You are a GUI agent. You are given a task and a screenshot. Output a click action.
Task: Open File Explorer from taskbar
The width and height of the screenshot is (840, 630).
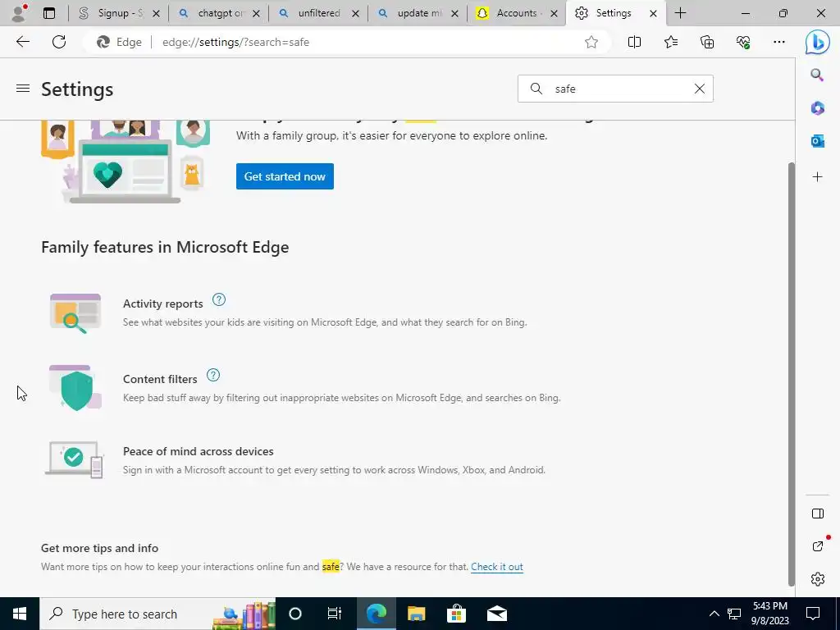point(416,614)
